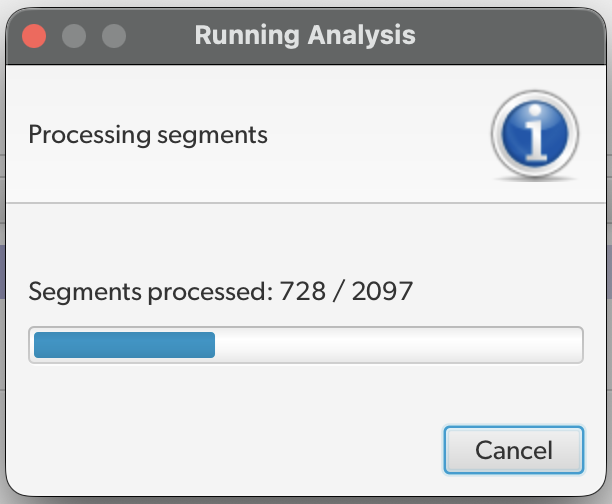Screen dimensions: 612x504
Task: Click the greyed-out minimize window button
Action: (74, 36)
